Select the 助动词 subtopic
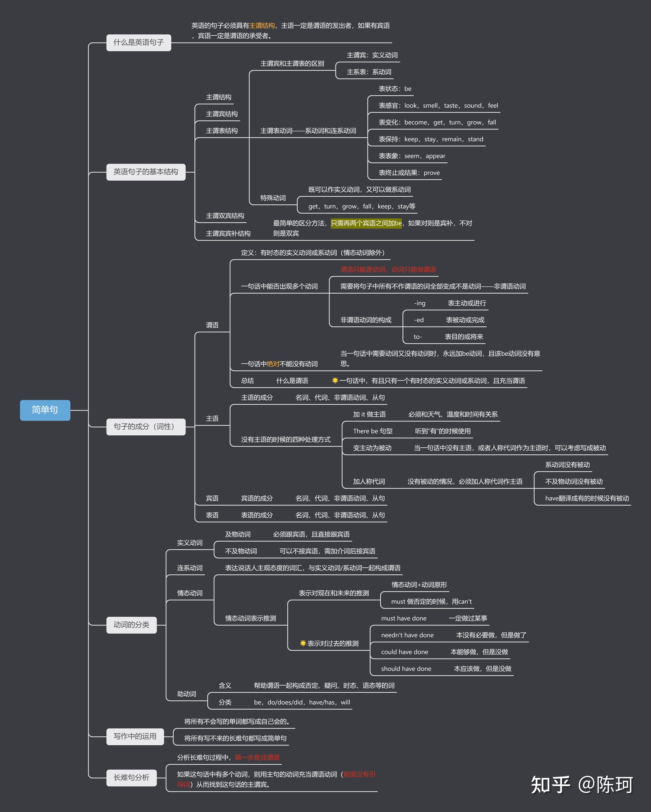The image size is (651, 812). point(186,694)
